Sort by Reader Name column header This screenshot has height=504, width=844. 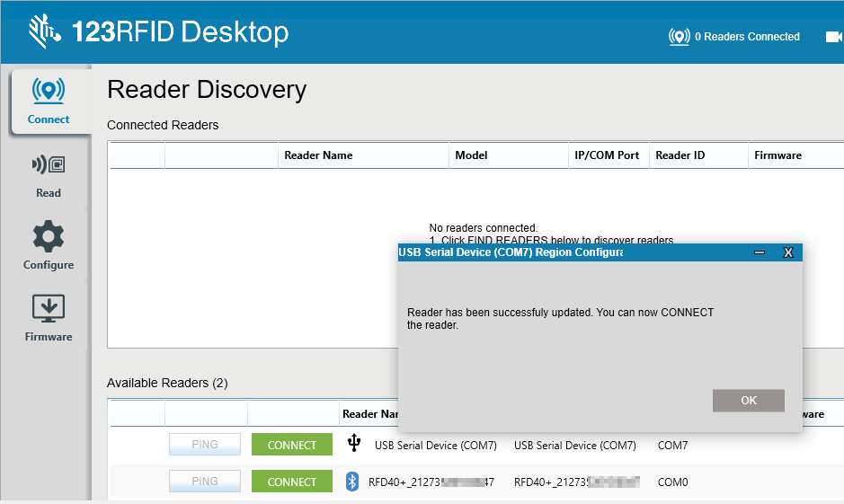[318, 155]
